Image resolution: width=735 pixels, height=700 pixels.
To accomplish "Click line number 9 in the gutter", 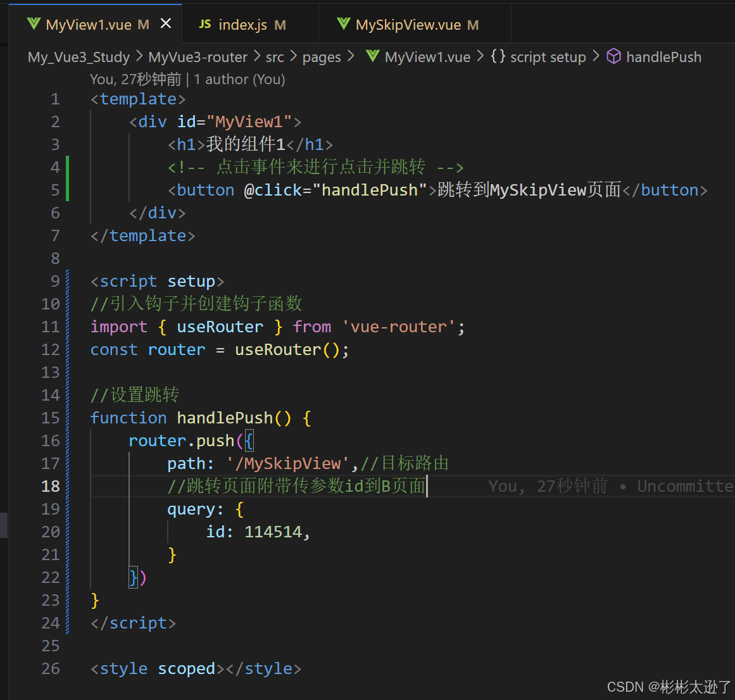I will [55, 281].
